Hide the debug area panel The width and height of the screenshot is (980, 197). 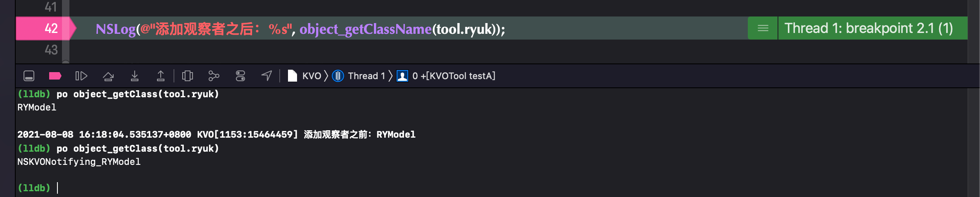click(29, 76)
